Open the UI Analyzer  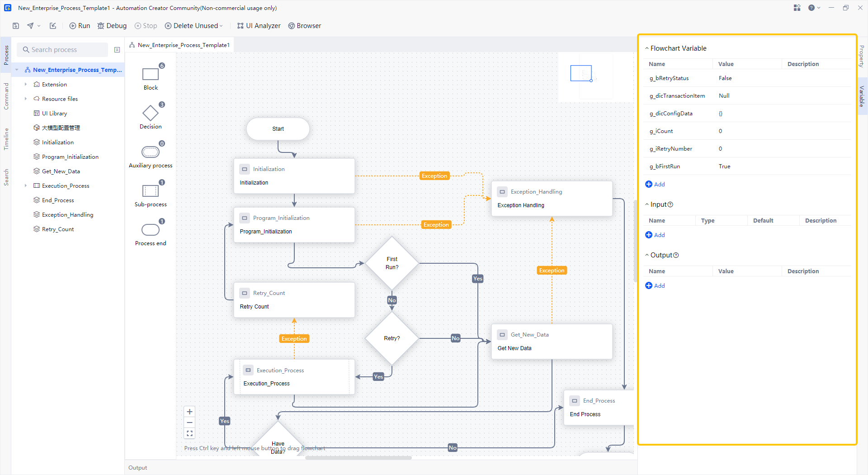pos(259,26)
